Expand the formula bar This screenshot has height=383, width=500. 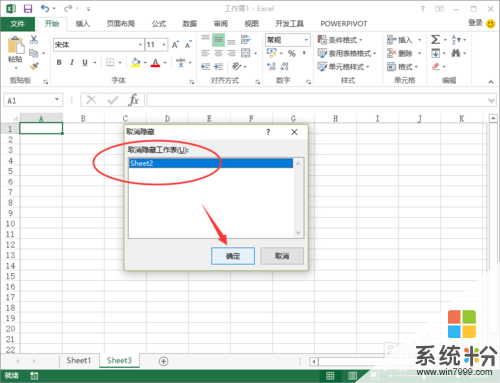tap(491, 100)
